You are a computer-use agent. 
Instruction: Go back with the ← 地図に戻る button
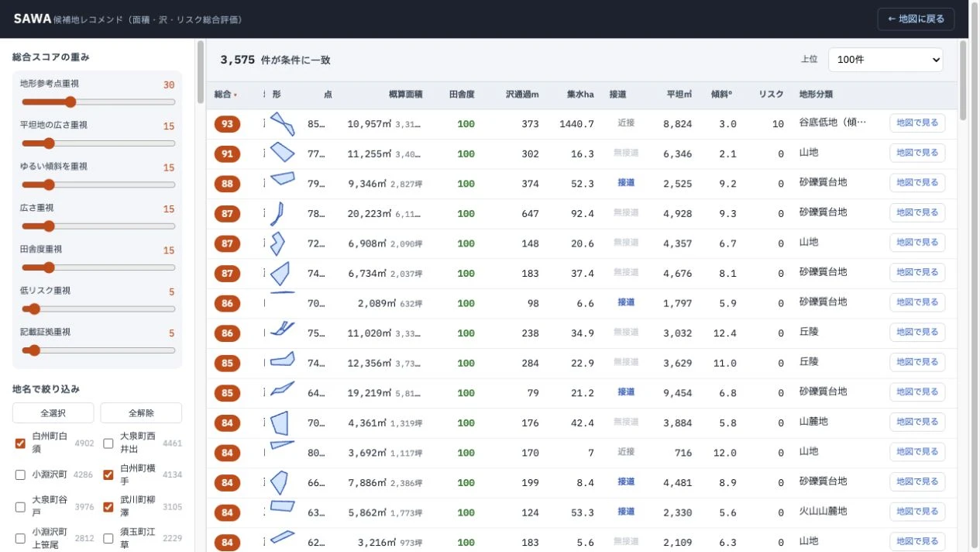coord(916,19)
